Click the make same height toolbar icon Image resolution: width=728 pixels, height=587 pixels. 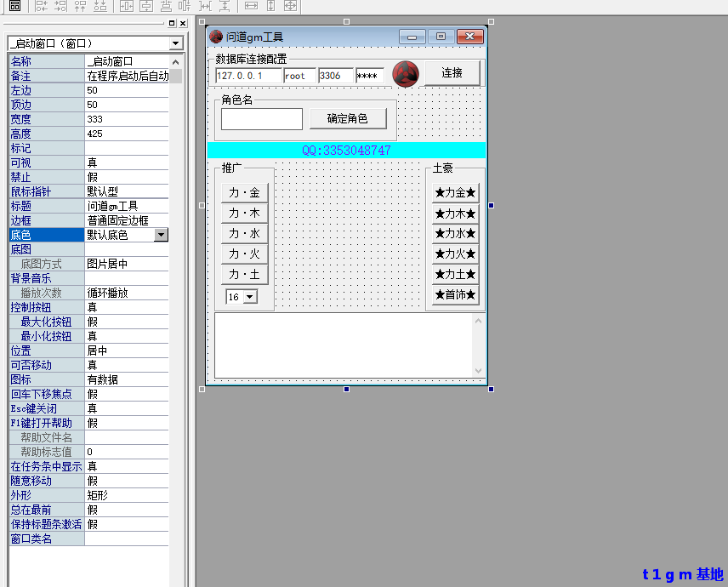271,7
